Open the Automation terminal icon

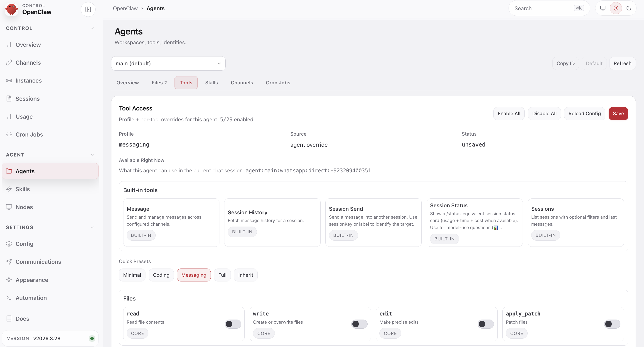click(9, 298)
